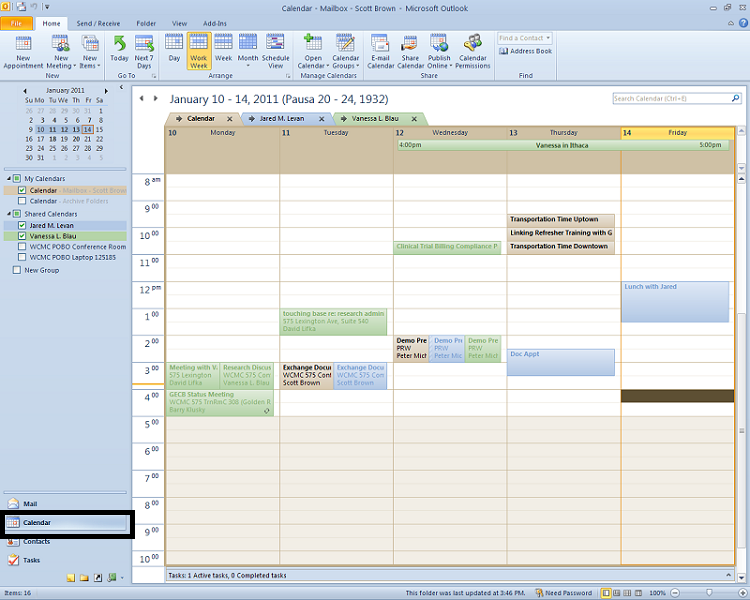Uncheck the Vanessa L. Blau calendar
This screenshot has height=600, width=750.
pos(22,236)
